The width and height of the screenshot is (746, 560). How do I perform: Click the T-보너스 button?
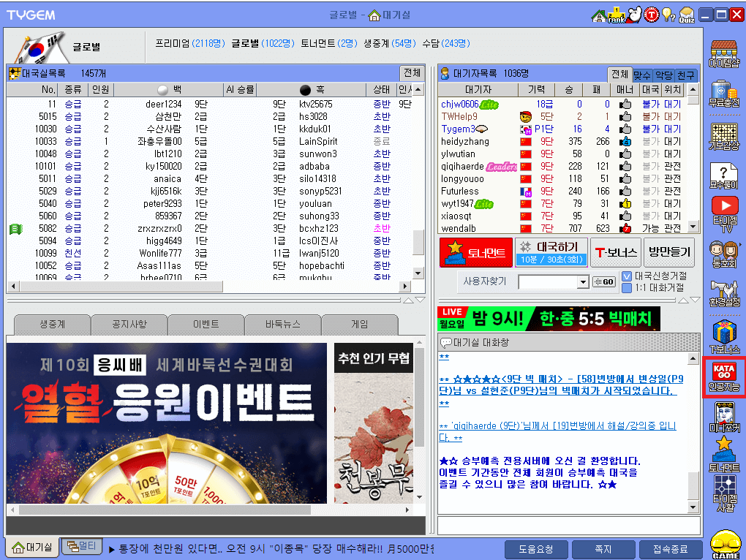(616, 252)
